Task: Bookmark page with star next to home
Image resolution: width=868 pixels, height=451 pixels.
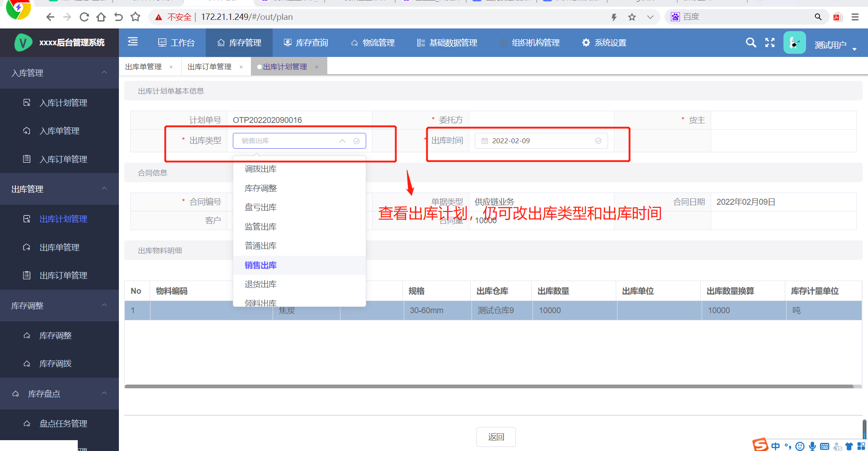Action: pos(135,17)
